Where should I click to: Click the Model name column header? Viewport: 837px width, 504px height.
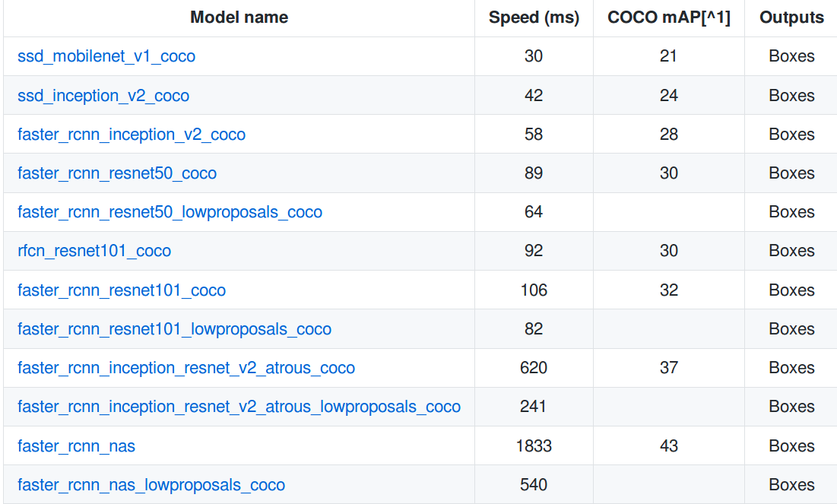click(239, 17)
